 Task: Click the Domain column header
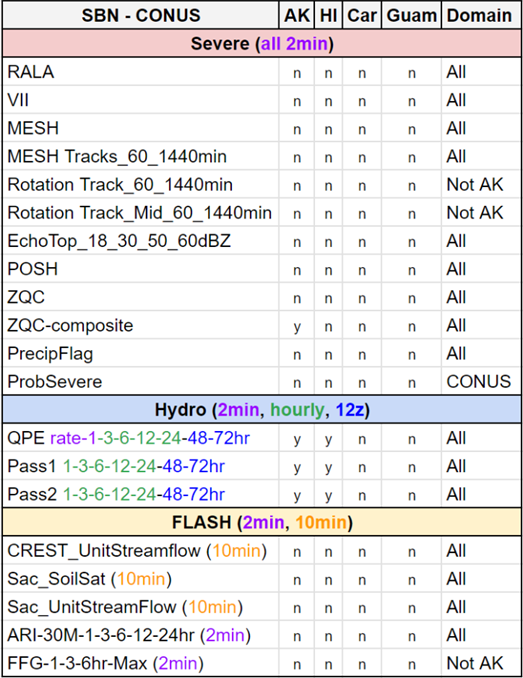481,16
